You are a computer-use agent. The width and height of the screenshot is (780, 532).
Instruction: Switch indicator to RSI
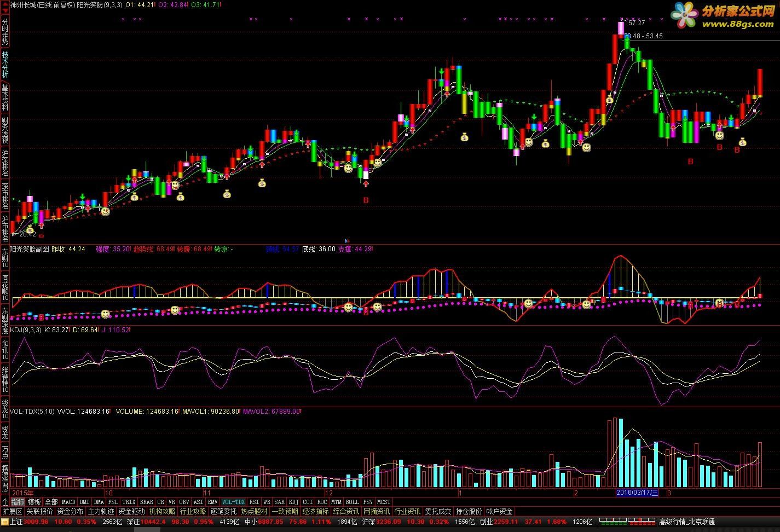point(255,502)
